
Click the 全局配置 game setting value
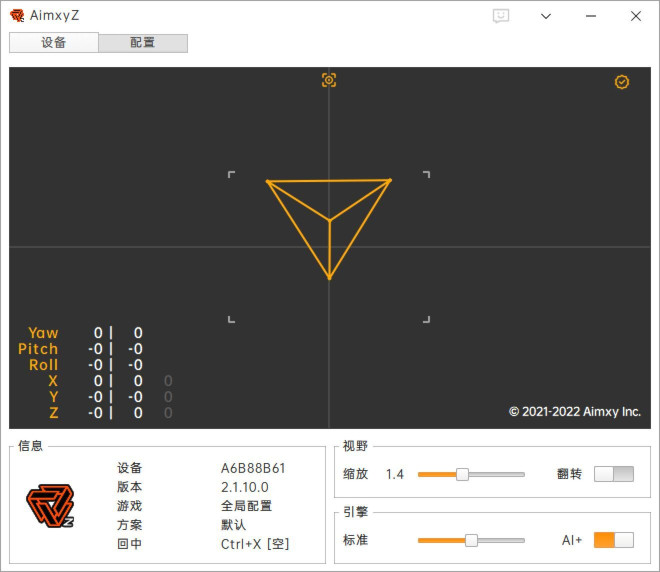point(246,506)
